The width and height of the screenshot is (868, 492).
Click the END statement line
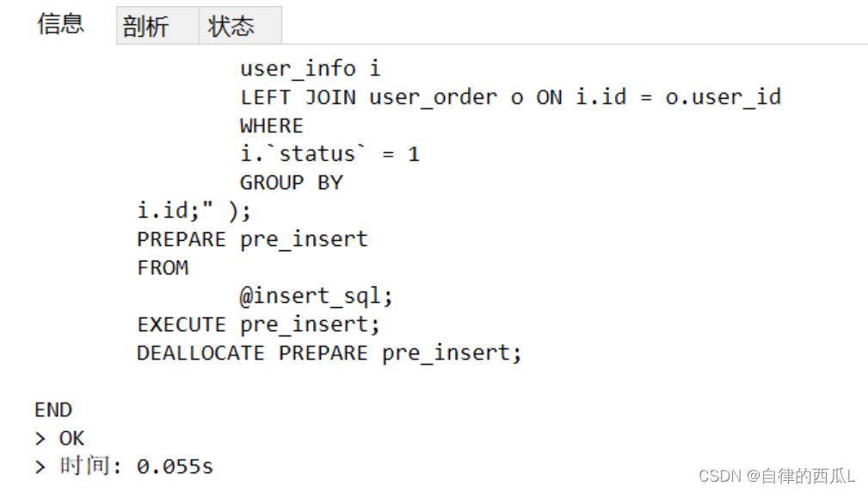click(53, 410)
